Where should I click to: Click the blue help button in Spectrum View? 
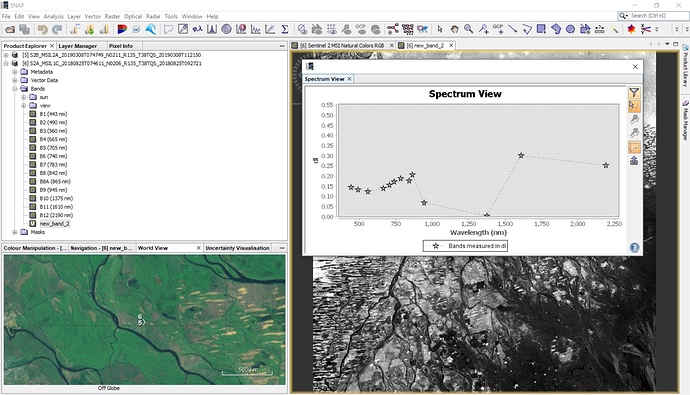click(x=634, y=248)
